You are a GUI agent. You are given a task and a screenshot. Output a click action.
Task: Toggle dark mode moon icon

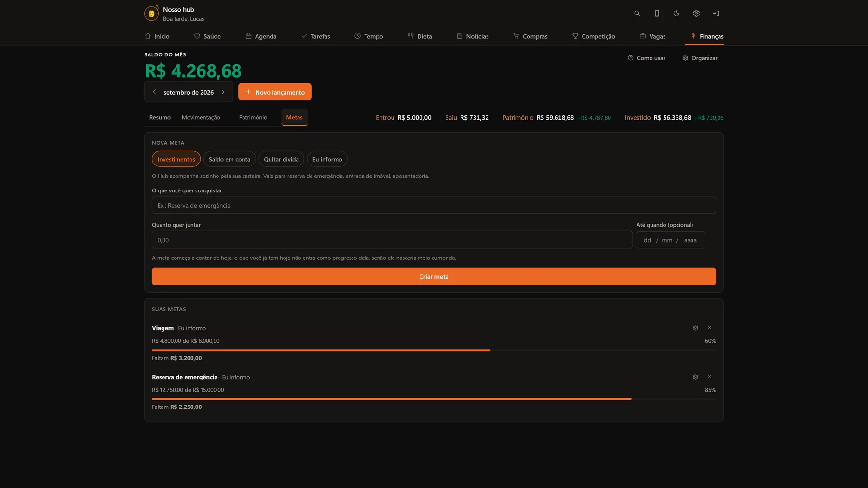pyautogui.click(x=677, y=14)
